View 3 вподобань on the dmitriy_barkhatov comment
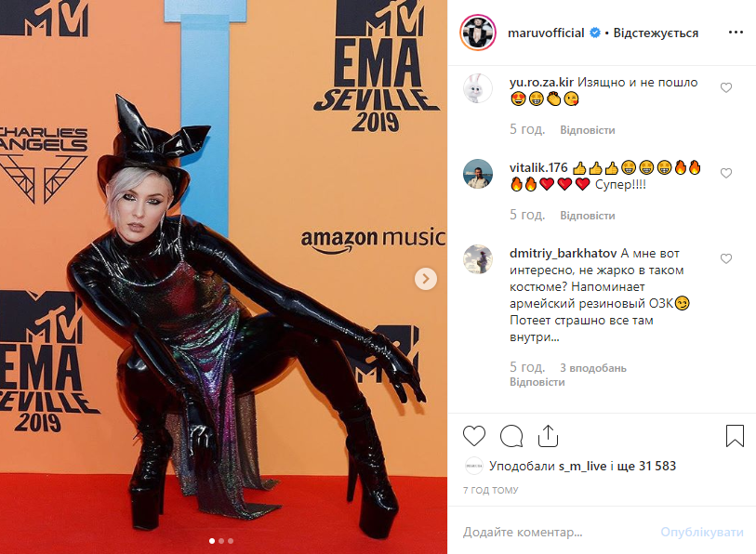This screenshot has width=756, height=554. pos(593,368)
